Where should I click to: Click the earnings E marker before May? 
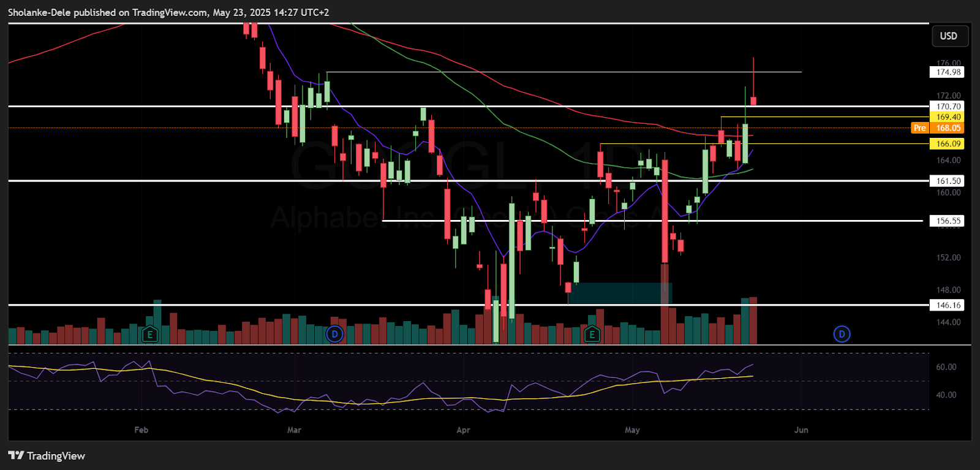pos(591,335)
